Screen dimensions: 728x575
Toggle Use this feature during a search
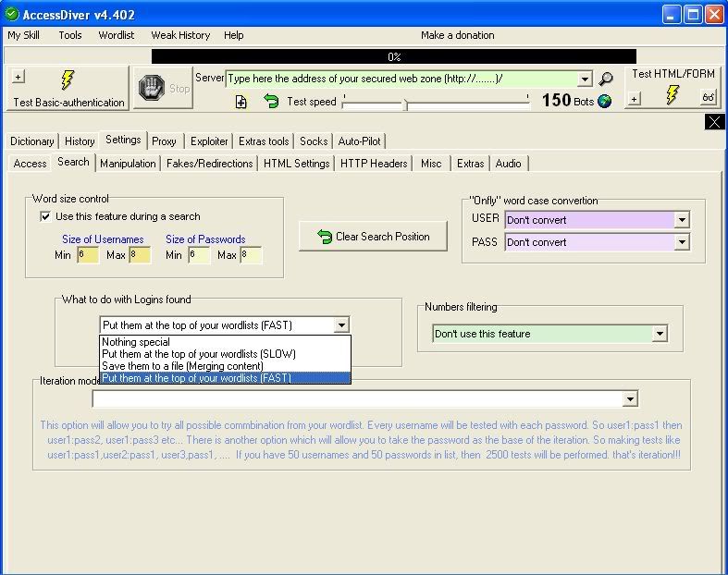(x=45, y=216)
